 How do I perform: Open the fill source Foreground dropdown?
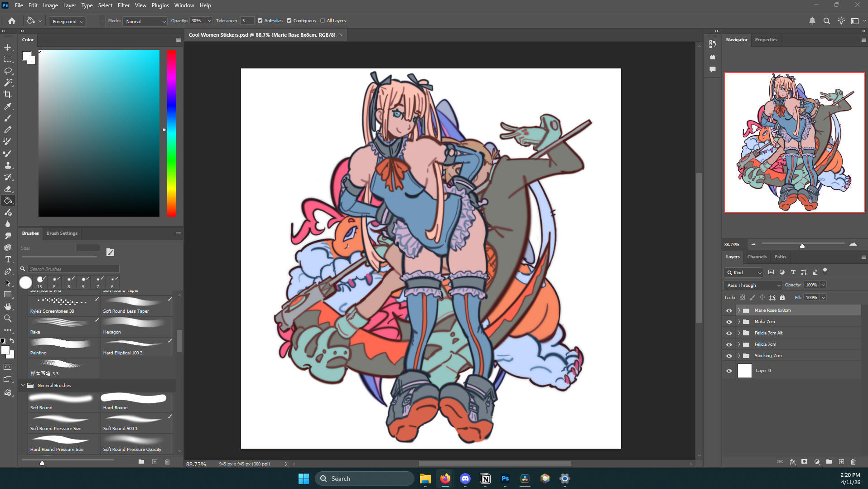point(67,21)
